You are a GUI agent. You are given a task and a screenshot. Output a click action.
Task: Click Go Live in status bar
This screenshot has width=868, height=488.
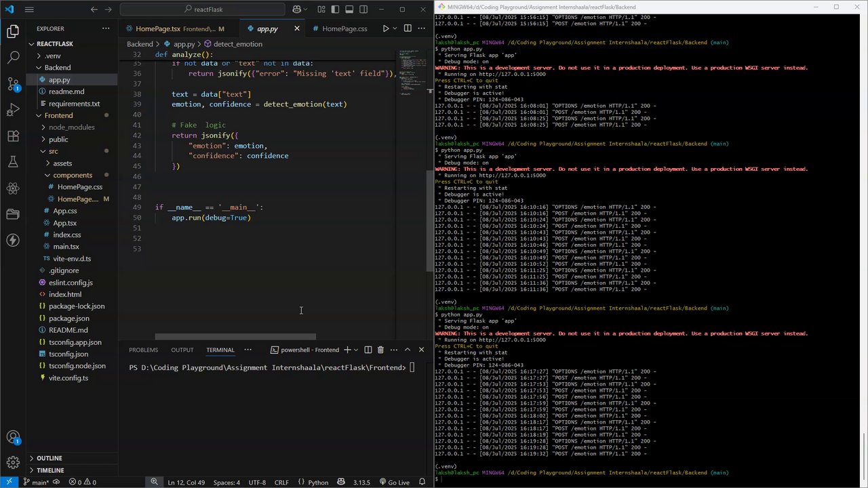pyautogui.click(x=394, y=483)
